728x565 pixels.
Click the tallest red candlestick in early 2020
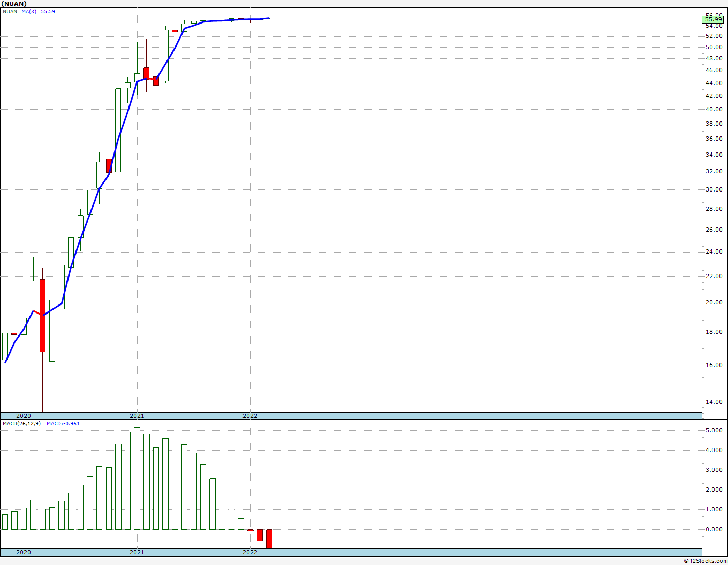42,316
